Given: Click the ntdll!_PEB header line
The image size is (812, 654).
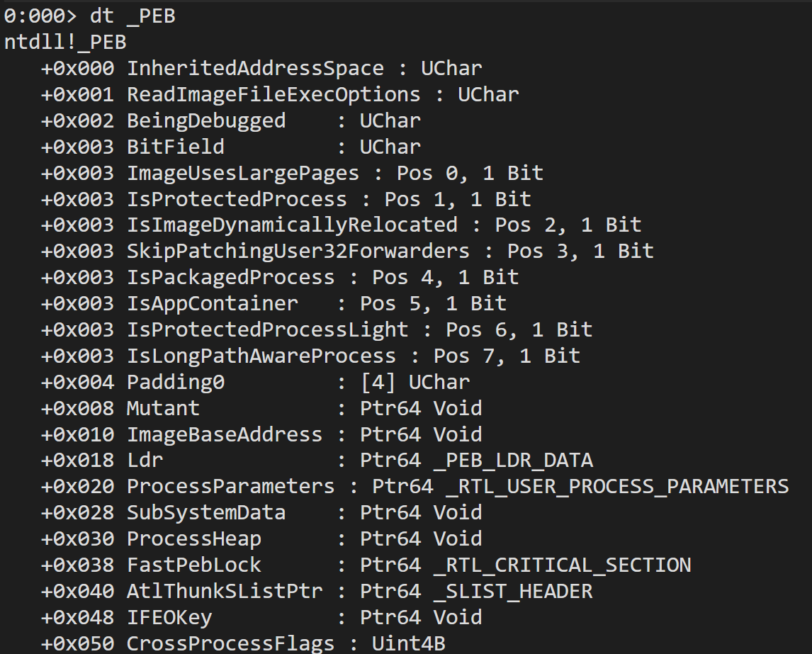Looking at the screenshot, I should 65,43.
